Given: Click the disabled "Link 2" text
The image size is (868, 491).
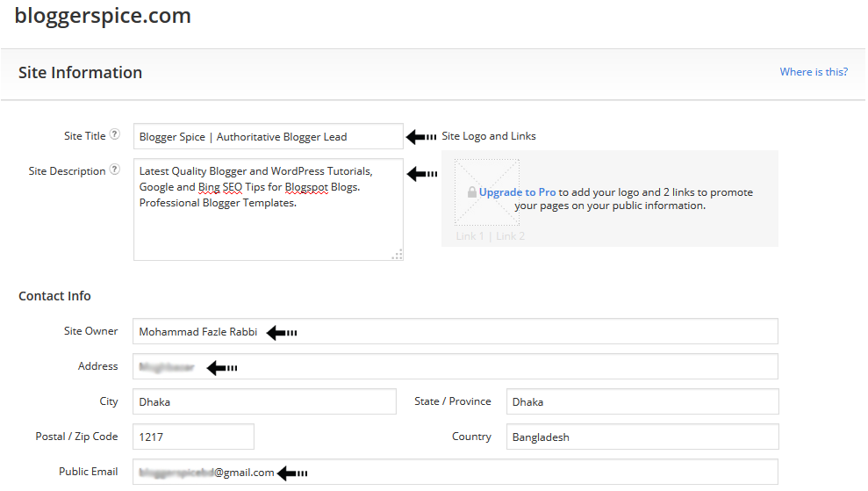Looking at the screenshot, I should [511, 236].
